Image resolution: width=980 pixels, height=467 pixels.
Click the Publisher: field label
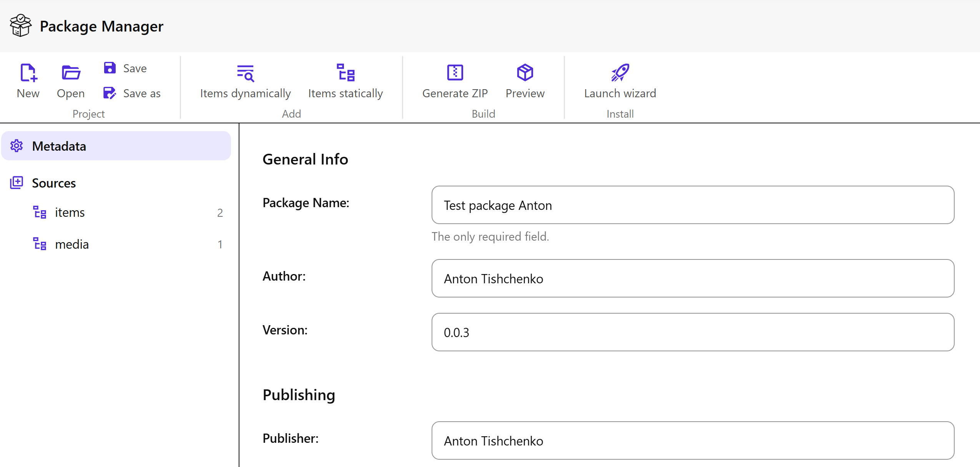[291, 439]
